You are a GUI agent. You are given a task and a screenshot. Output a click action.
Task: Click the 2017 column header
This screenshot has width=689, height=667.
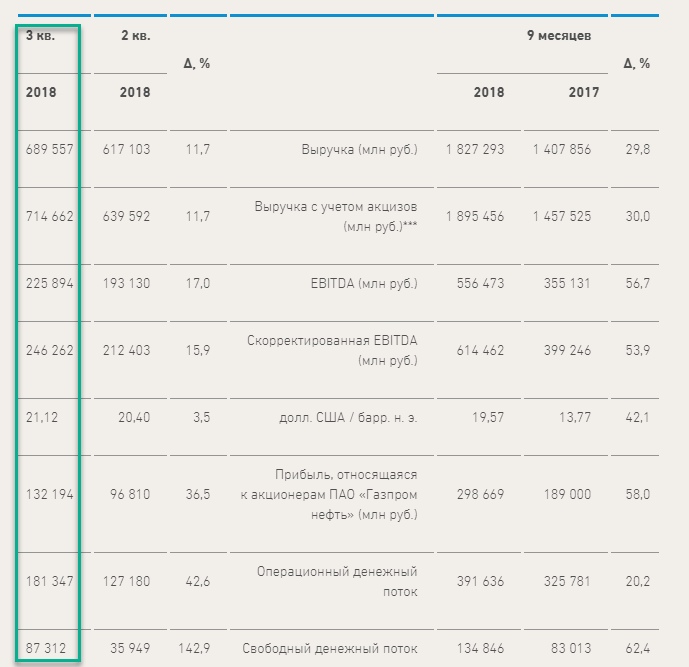coord(584,92)
